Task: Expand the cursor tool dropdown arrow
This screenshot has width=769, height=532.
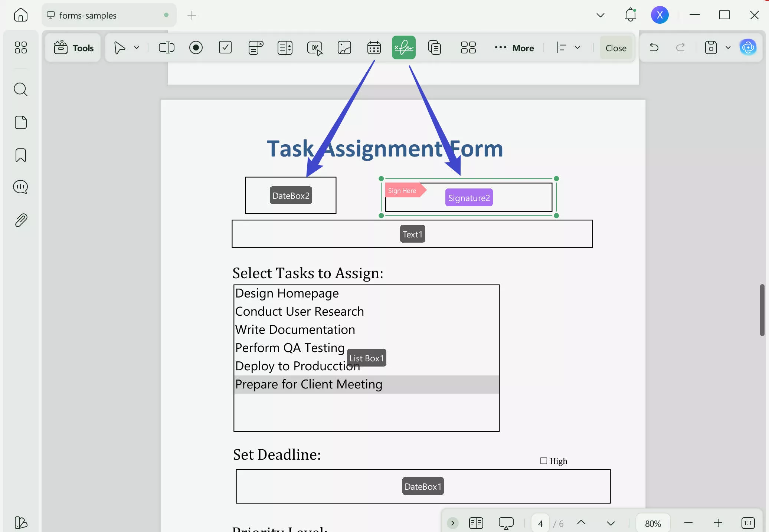Action: [x=137, y=48]
